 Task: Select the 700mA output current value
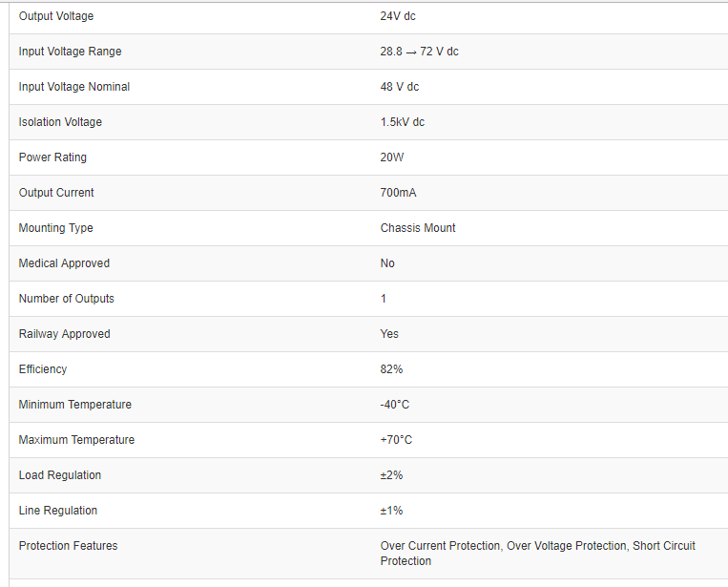point(398,193)
